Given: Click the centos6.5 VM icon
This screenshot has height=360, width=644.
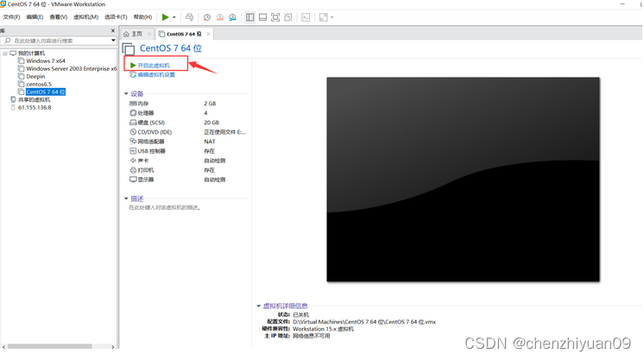Looking at the screenshot, I should pos(21,85).
